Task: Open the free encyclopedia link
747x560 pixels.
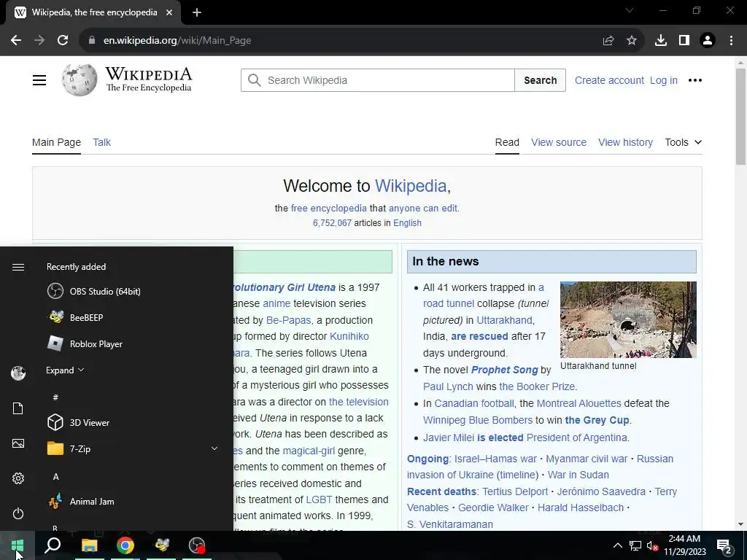Action: 329,208
